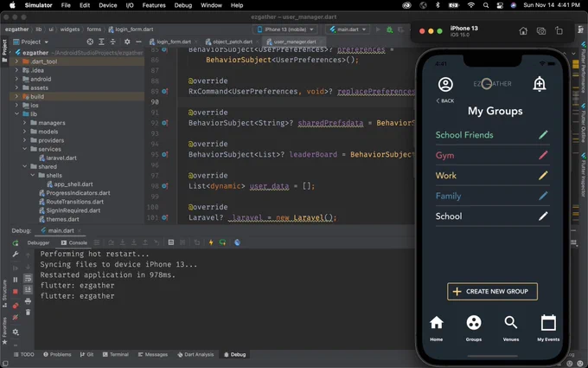The image size is (588, 368).
Task: Pause program in debug panel
Action: (16, 280)
